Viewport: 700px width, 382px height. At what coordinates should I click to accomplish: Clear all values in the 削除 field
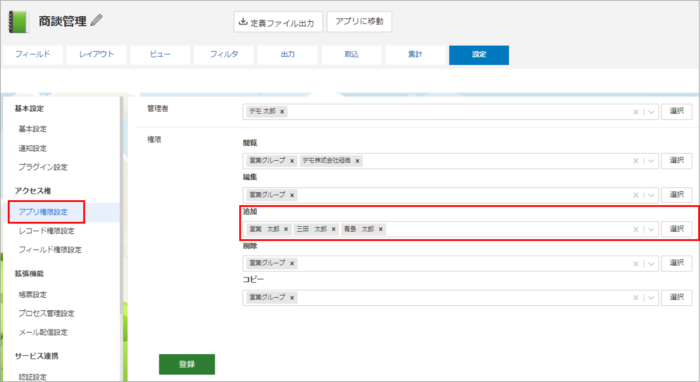[635, 264]
